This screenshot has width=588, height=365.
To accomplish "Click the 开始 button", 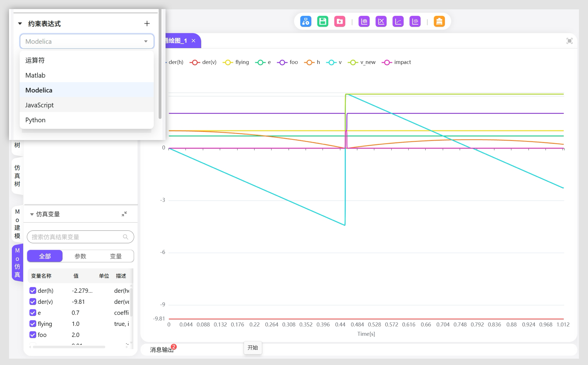I will 253,348.
